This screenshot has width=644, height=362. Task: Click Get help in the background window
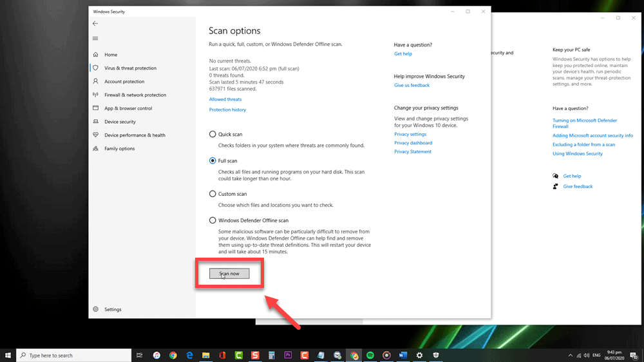click(572, 176)
